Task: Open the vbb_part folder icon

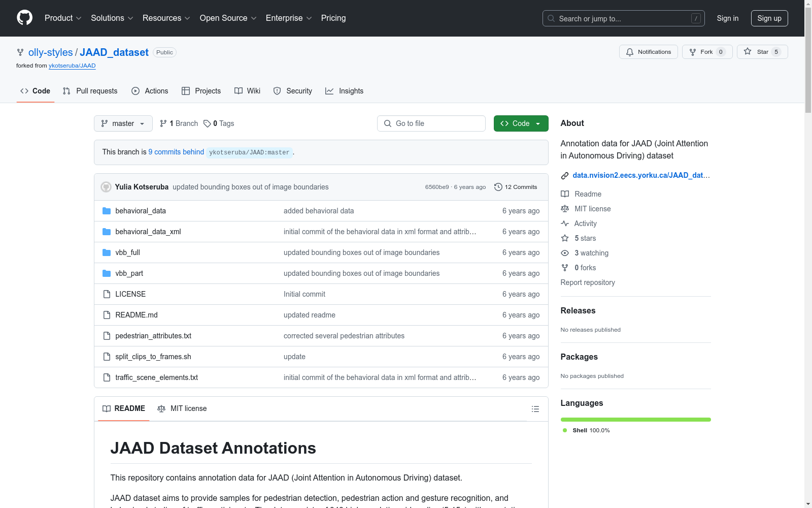Action: click(107, 273)
